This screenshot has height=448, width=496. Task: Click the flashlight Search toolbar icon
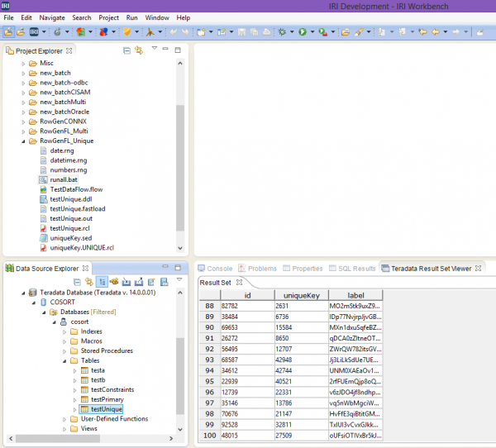359,31
